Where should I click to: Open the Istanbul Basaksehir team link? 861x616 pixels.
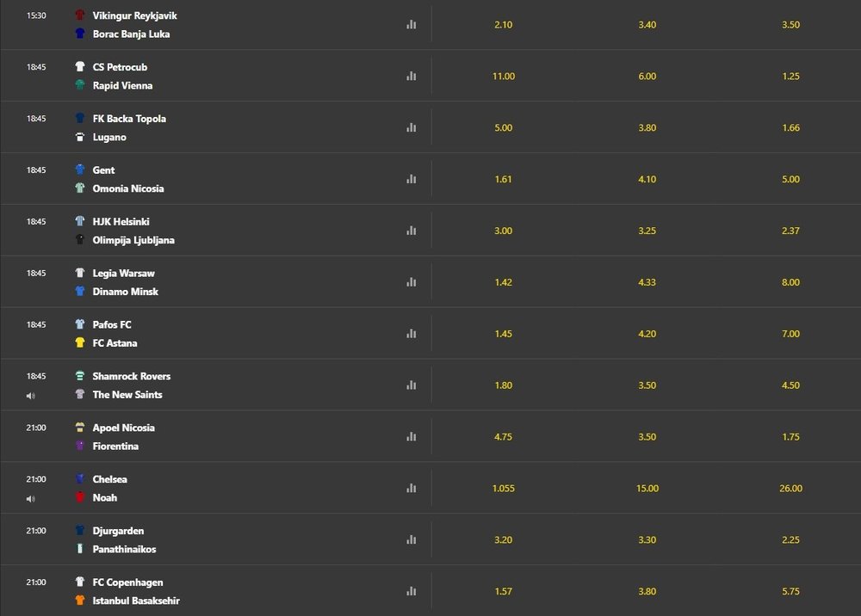click(x=136, y=601)
